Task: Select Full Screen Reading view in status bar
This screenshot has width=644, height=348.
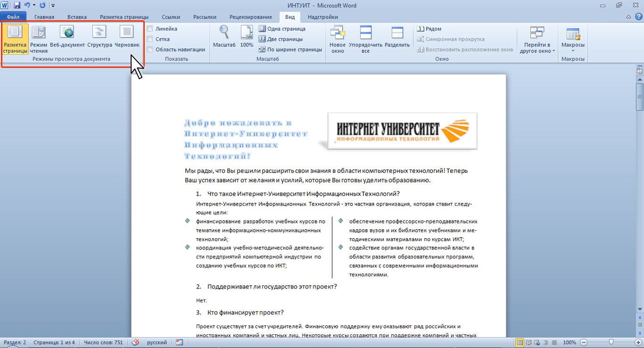Action: click(x=529, y=342)
